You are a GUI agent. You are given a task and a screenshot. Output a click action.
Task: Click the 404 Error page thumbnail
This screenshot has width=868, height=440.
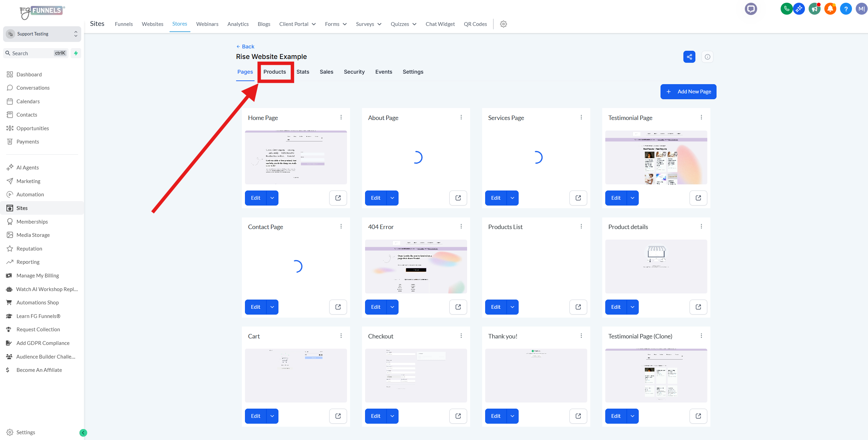click(416, 267)
